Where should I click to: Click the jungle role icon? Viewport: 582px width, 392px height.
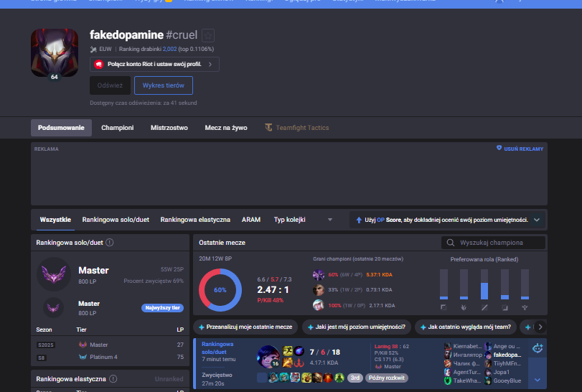pyautogui.click(x=464, y=307)
